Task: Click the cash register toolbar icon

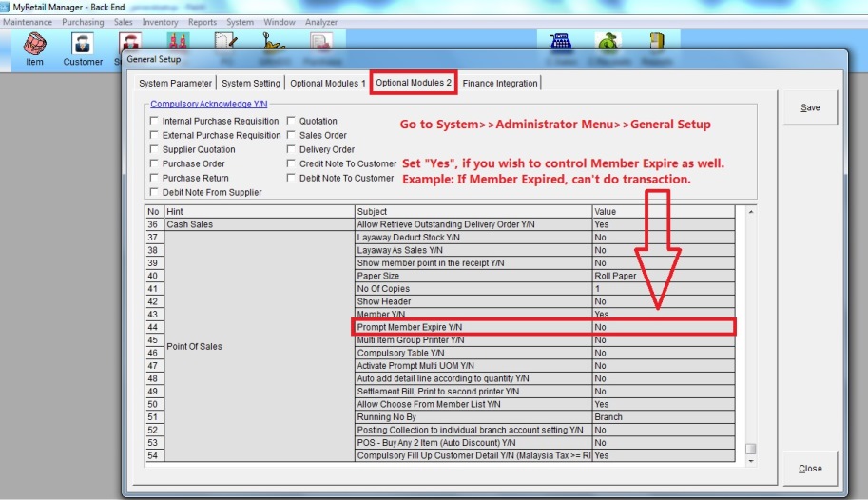Action: [562, 43]
